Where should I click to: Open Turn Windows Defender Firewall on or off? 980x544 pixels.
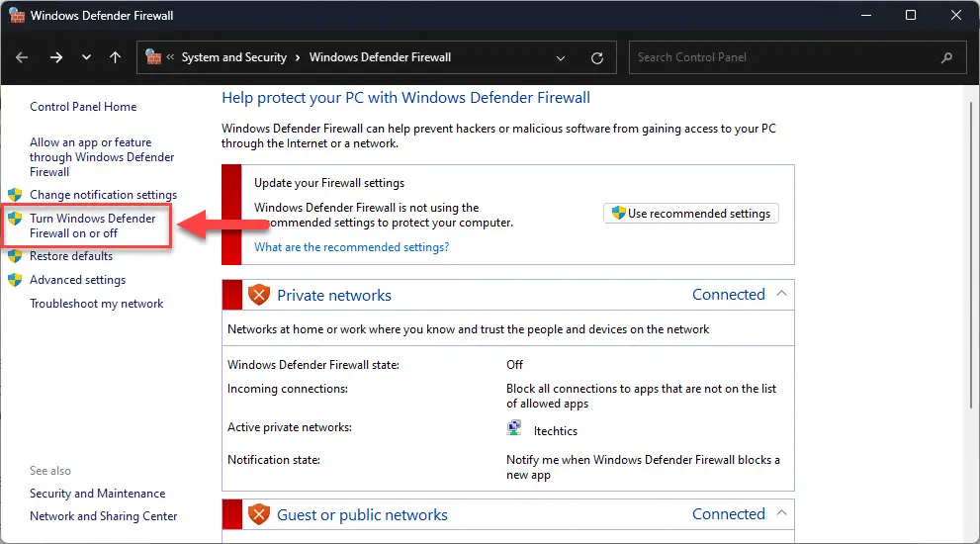93,226
